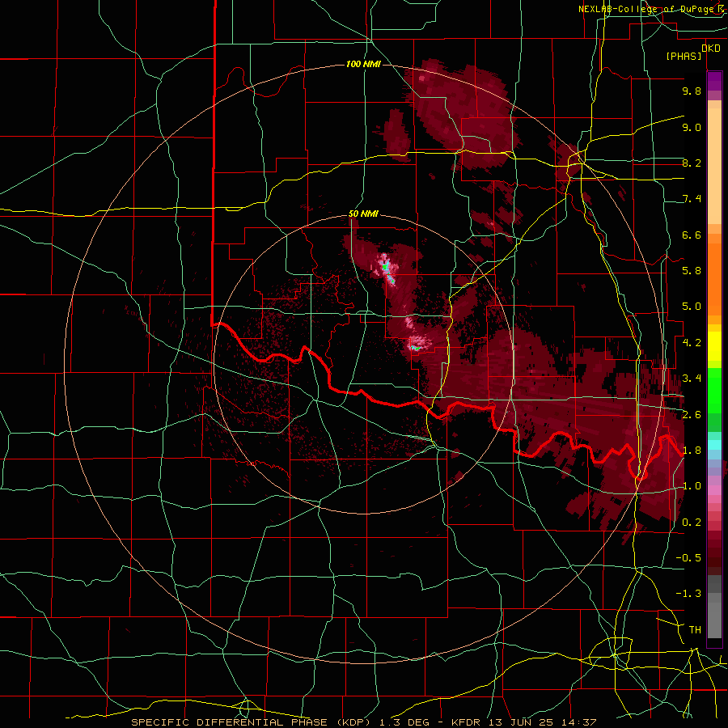Click the 50 NMI range ring label
The width and height of the screenshot is (728, 728).
[363, 214]
